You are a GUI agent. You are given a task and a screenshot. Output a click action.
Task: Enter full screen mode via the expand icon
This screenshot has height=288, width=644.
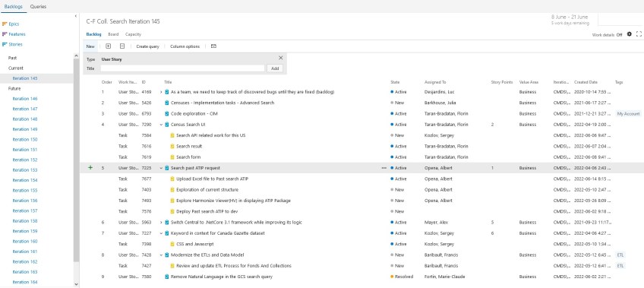(639, 34)
